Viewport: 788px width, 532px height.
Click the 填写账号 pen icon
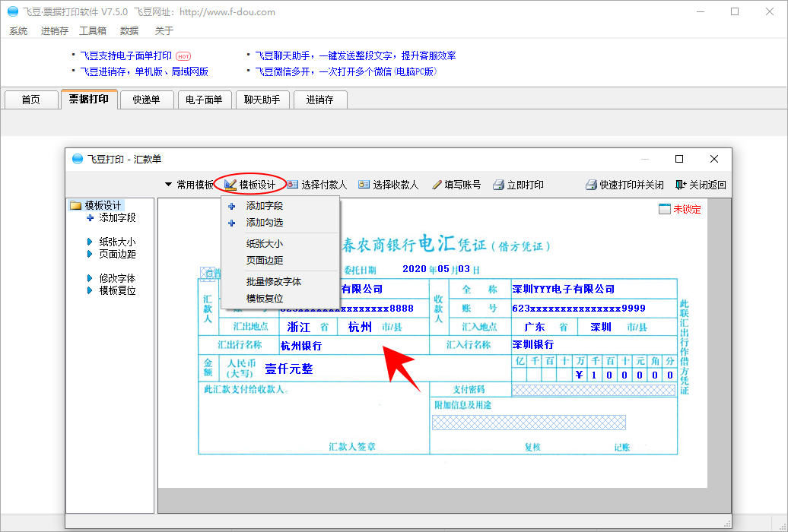point(437,185)
